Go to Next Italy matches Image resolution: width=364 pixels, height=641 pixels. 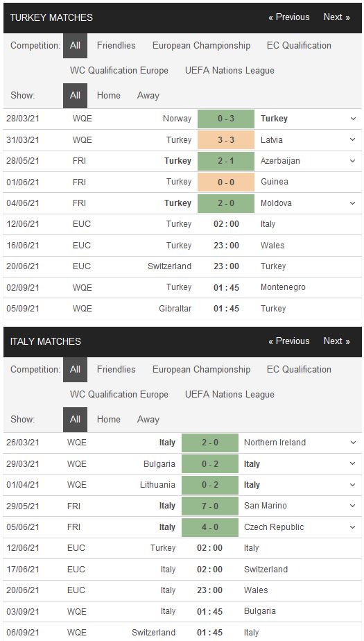click(x=337, y=341)
